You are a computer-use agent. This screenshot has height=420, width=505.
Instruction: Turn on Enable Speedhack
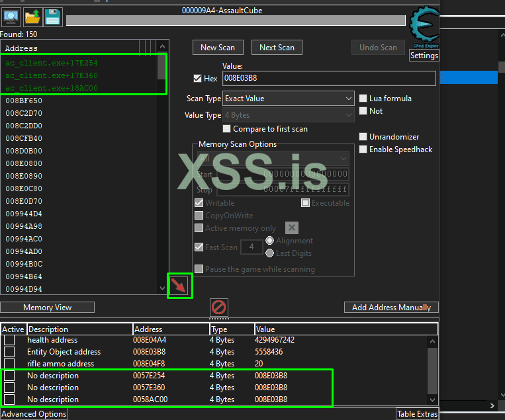(363, 149)
